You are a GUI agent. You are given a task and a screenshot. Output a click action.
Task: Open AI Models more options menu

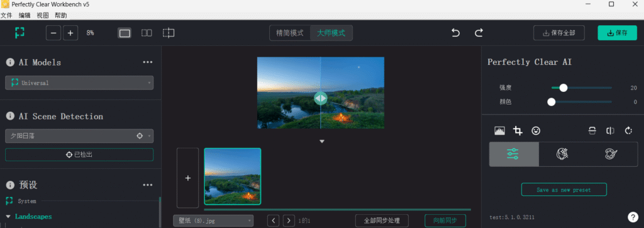[x=147, y=62]
